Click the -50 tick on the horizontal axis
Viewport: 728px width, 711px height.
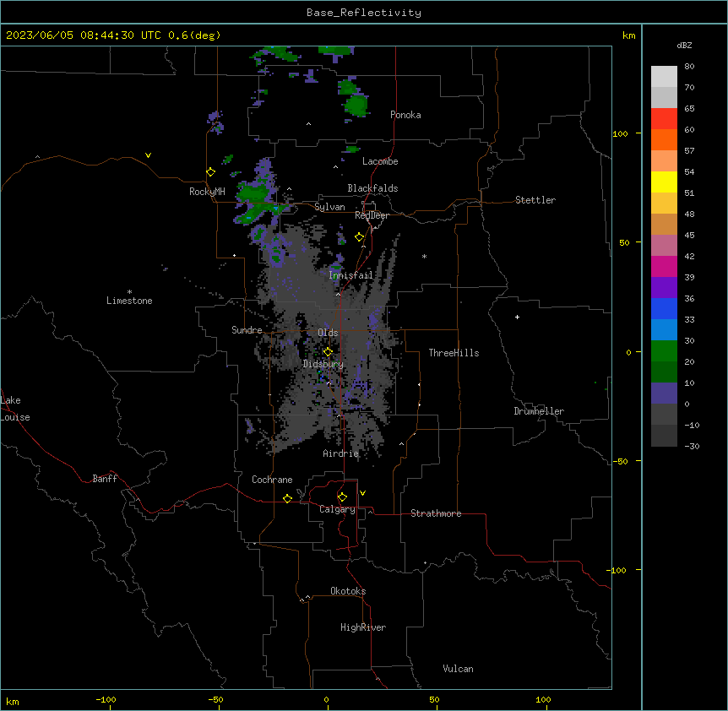coord(215,699)
